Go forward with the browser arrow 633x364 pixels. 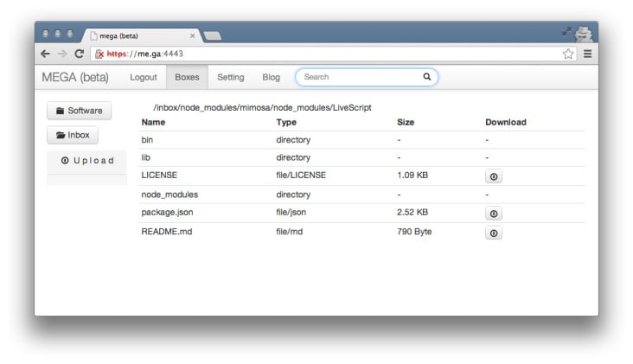point(61,54)
